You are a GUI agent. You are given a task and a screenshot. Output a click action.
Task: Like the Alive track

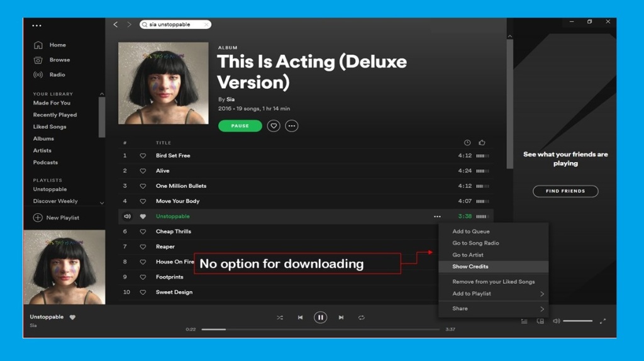pos(143,171)
